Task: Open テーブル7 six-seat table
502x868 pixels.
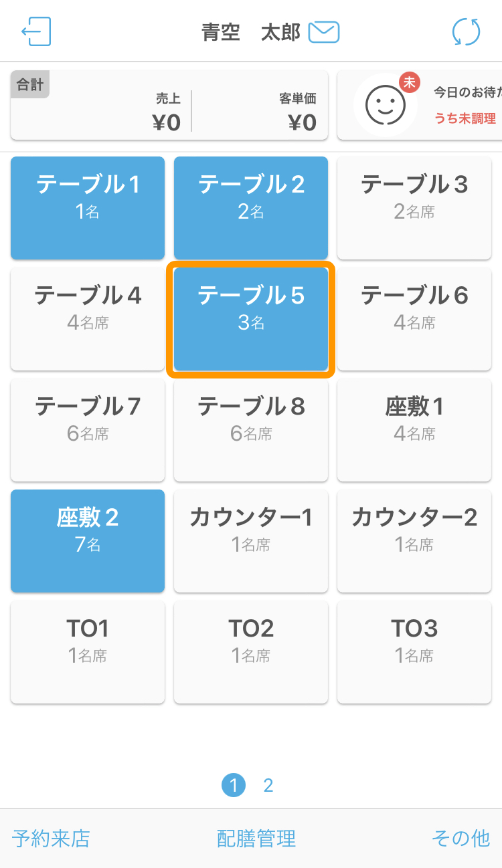Action: pos(88,430)
